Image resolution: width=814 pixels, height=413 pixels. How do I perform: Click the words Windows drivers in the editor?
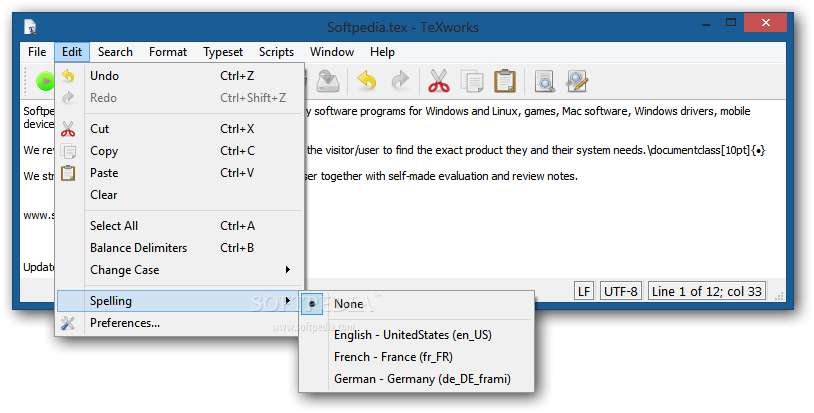[674, 111]
